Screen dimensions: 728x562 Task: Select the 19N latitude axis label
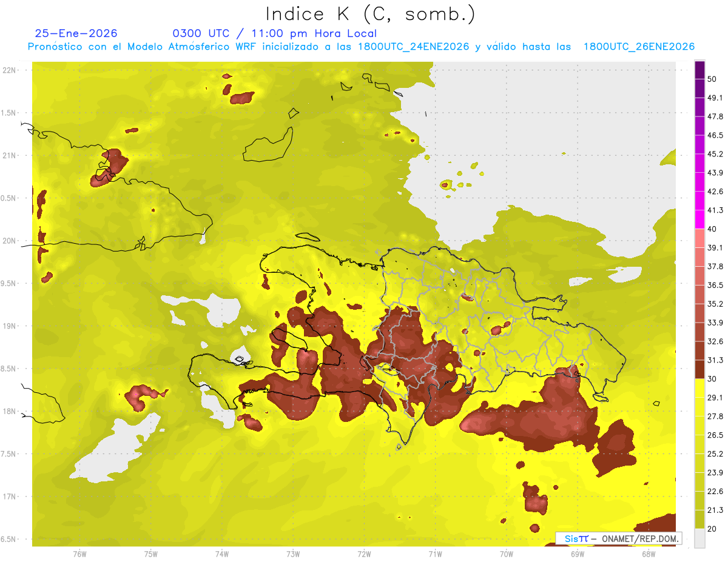(10, 326)
